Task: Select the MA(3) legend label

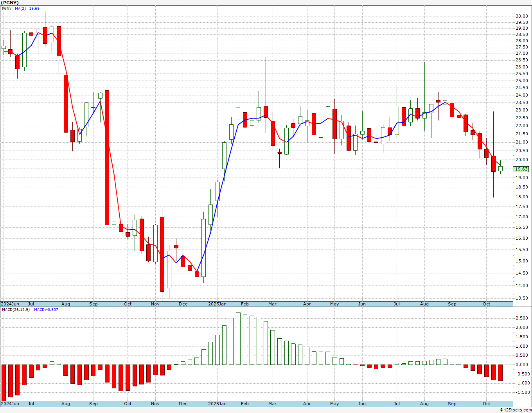Action: 20,9
